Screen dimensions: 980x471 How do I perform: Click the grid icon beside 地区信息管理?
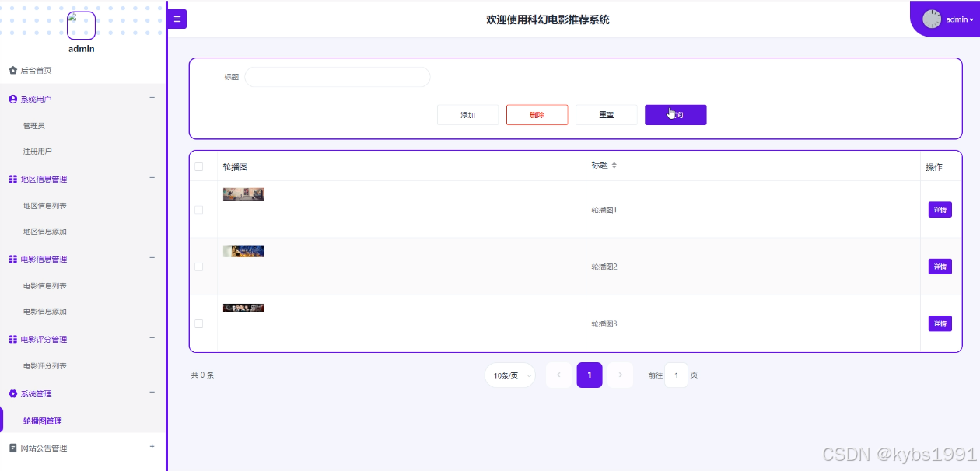click(13, 179)
